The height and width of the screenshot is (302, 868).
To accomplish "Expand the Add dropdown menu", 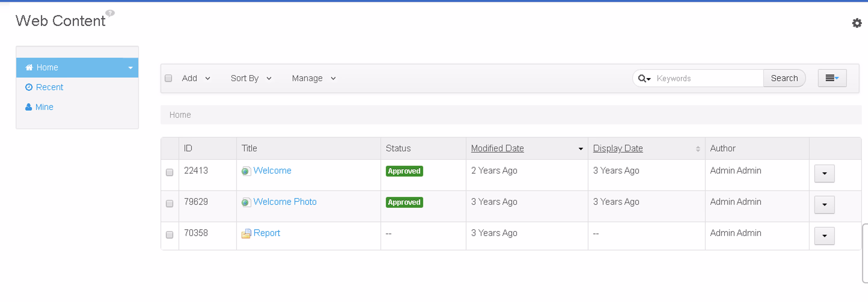I will pyautogui.click(x=196, y=78).
